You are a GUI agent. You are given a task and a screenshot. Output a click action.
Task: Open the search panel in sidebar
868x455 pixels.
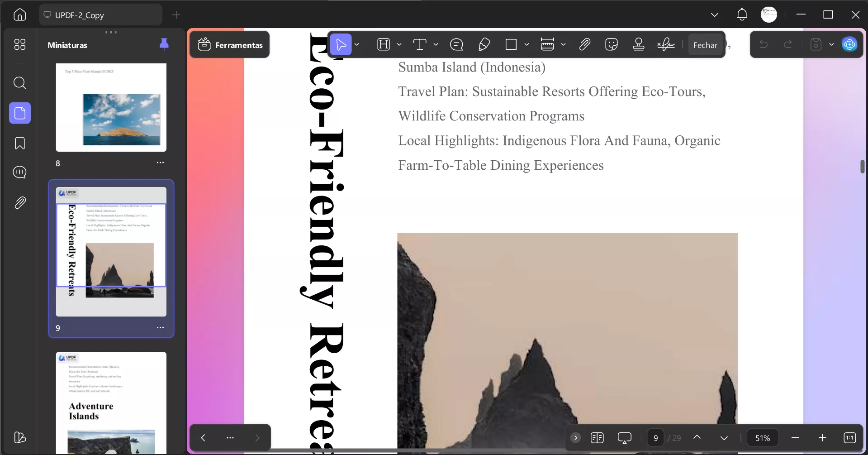point(19,83)
